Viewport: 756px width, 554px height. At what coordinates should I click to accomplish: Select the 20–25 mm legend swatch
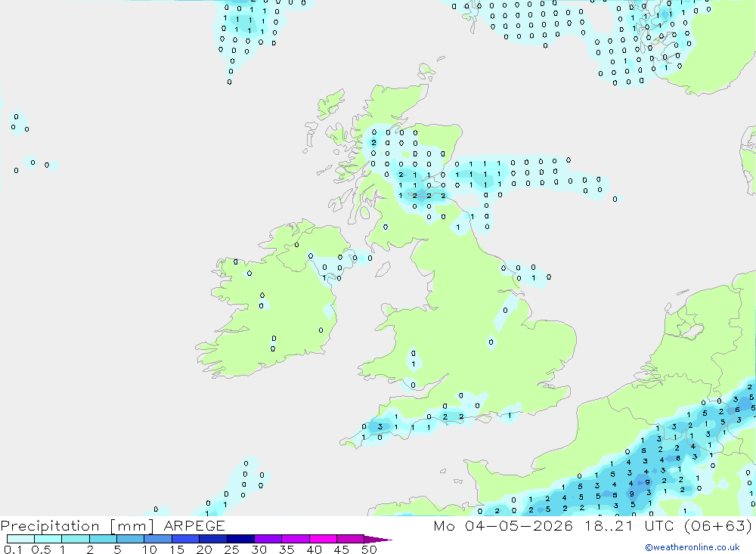(x=213, y=539)
